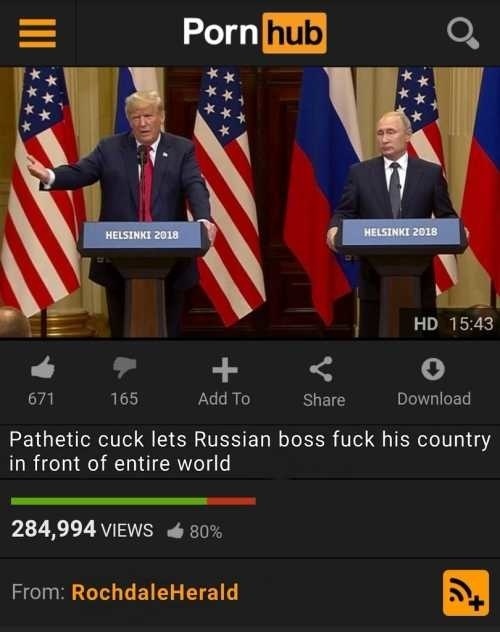The width and height of the screenshot is (500, 632).
Task: Open the share icon options
Action: coord(322,369)
